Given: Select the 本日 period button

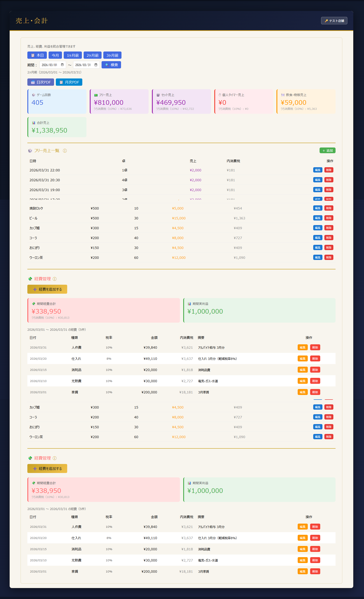Looking at the screenshot, I should point(37,55).
